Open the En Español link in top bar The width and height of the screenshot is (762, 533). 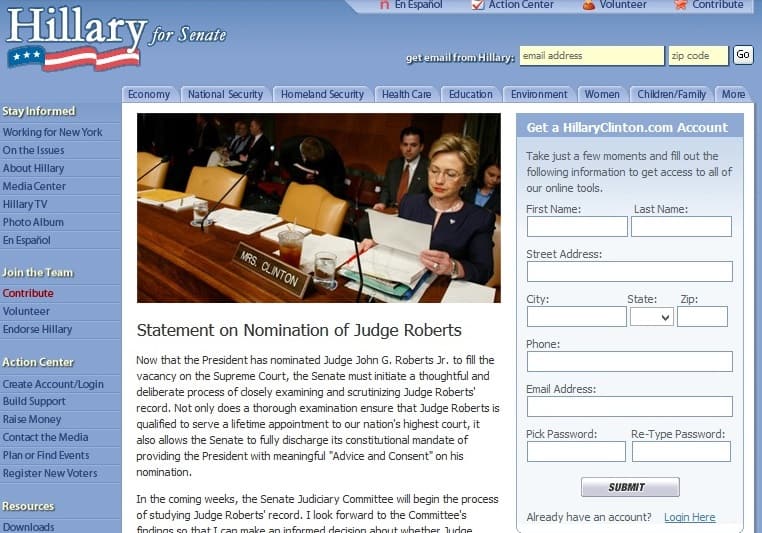click(x=418, y=5)
